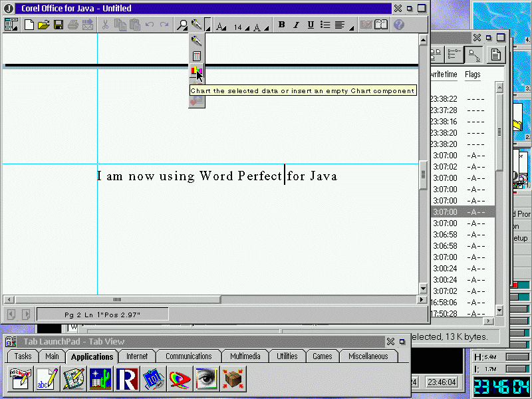532x399 pixels.
Task: Switch back window to tree-list view button
Action: [x=454, y=55]
